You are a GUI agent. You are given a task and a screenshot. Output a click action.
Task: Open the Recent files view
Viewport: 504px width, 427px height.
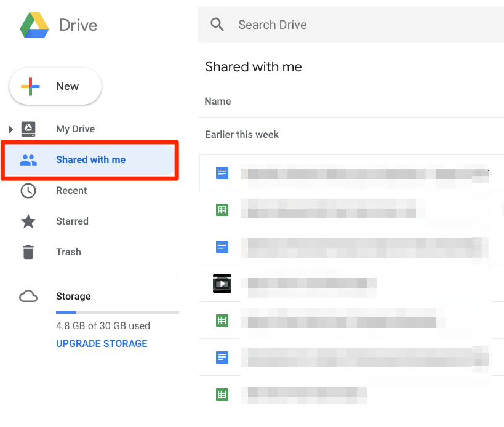pos(71,191)
